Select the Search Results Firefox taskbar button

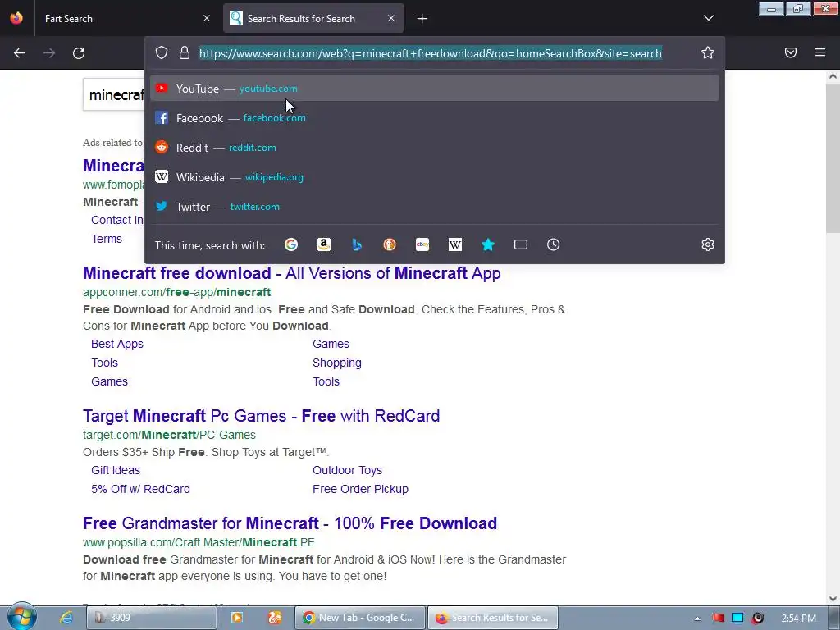point(493,618)
